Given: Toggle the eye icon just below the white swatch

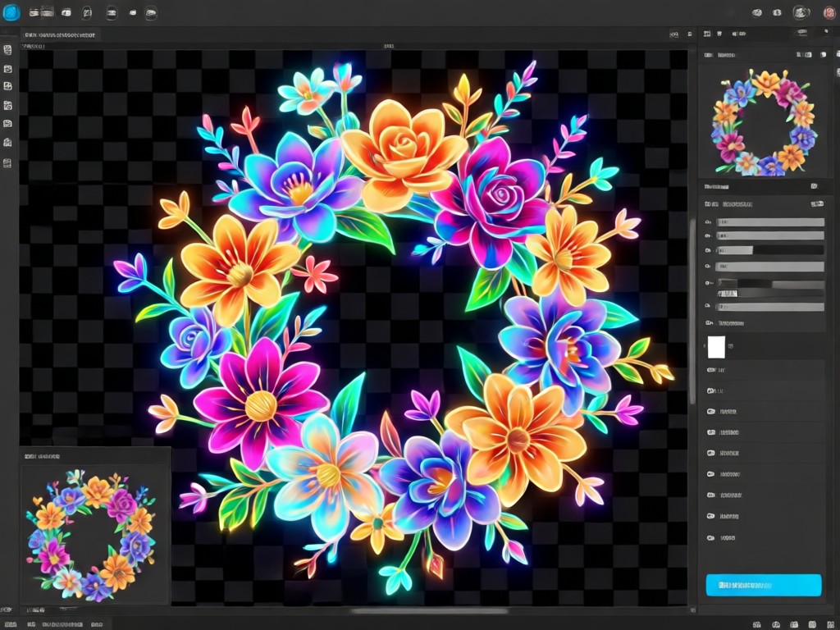Looking at the screenshot, I should click(711, 370).
